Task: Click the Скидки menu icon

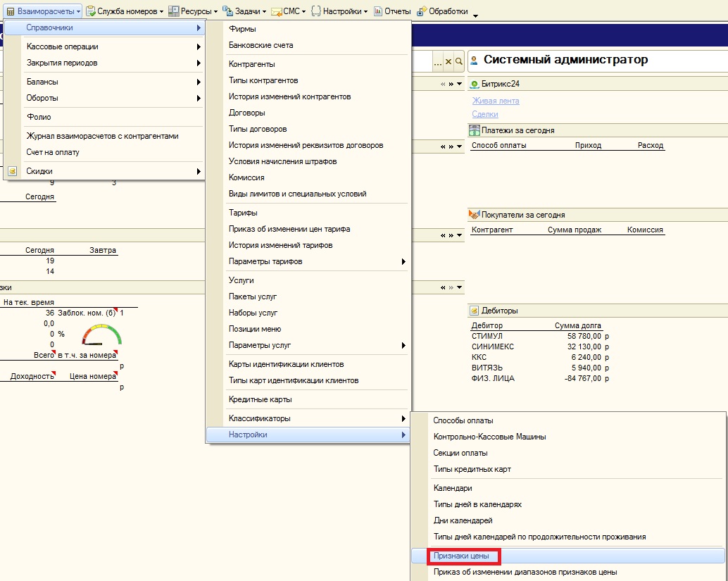Action: (x=13, y=171)
